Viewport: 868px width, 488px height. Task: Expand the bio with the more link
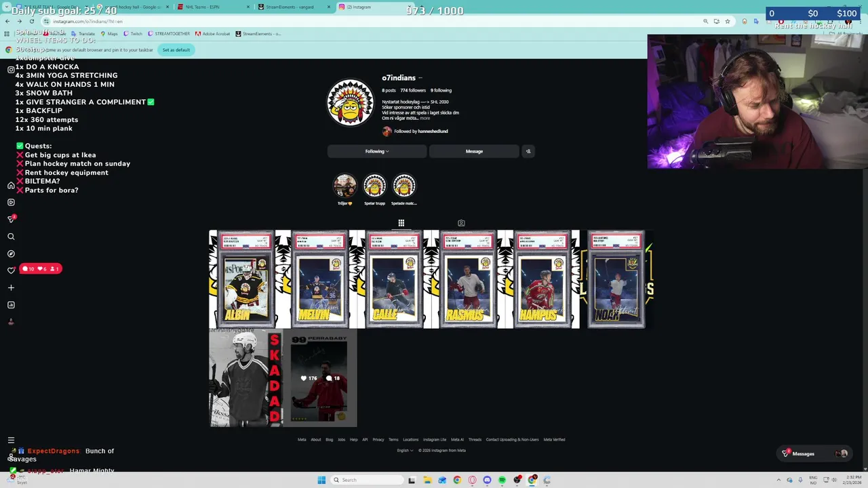click(x=425, y=118)
